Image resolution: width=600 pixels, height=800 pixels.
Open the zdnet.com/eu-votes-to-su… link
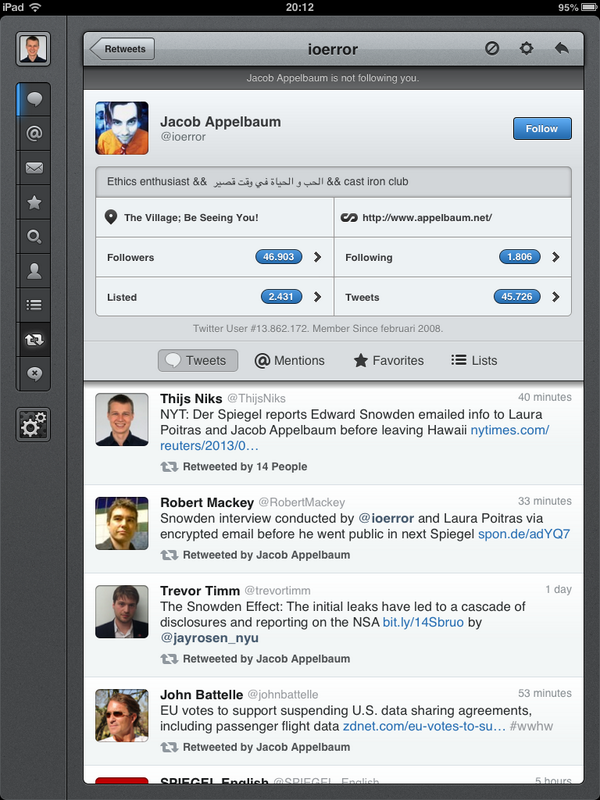[424, 726]
